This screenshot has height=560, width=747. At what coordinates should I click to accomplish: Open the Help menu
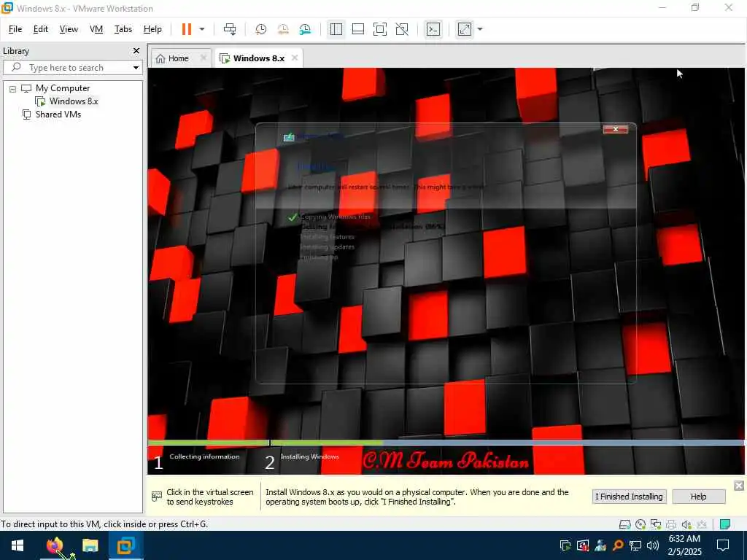click(152, 29)
